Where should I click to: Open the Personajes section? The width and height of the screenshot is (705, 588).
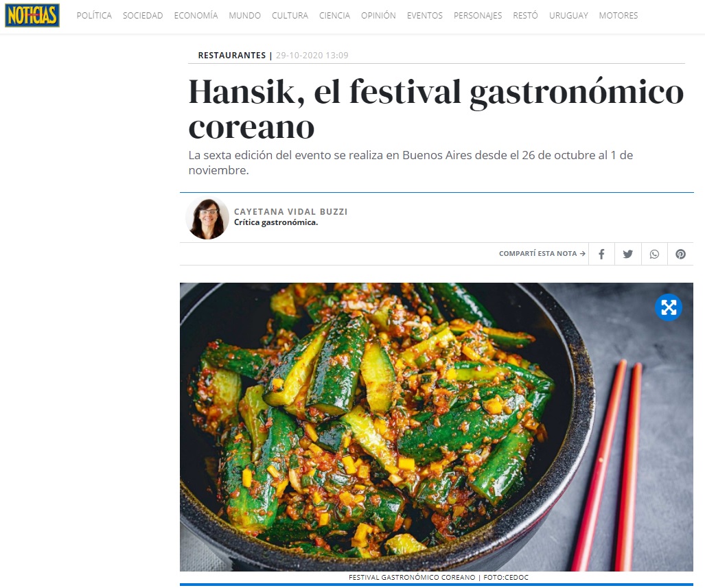[x=478, y=16]
